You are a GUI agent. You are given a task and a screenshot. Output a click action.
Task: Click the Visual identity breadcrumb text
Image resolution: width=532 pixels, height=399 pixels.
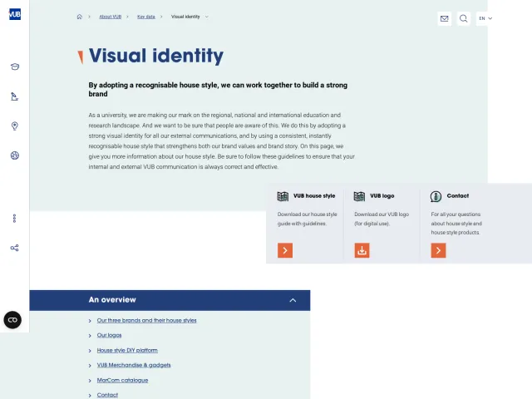click(x=185, y=17)
